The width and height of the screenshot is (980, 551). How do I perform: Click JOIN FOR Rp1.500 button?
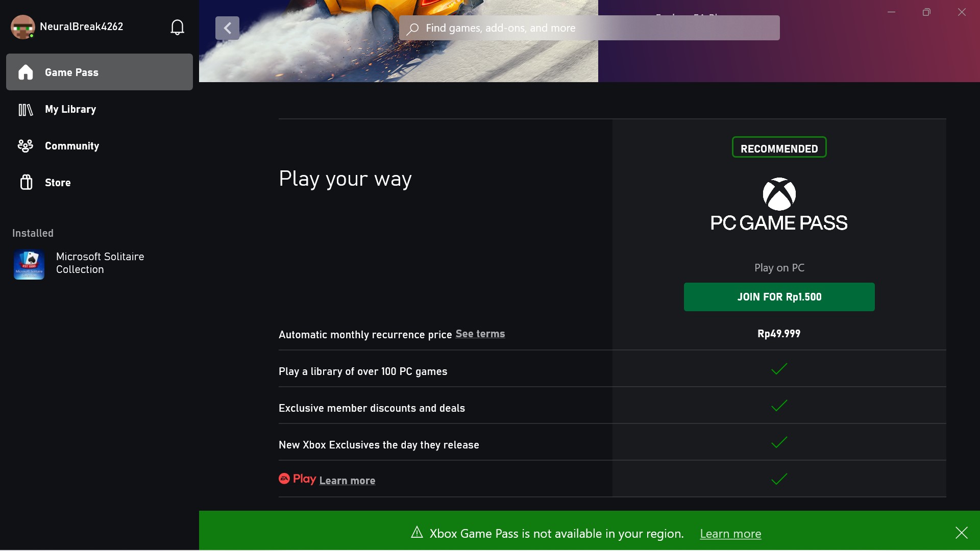(x=779, y=297)
